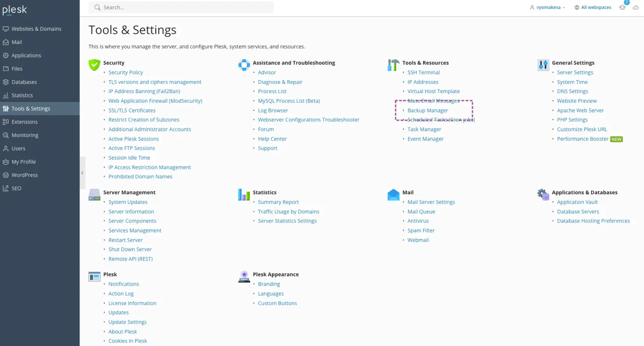Open Diagnose & Repair
644x346 pixels.
pyautogui.click(x=280, y=82)
